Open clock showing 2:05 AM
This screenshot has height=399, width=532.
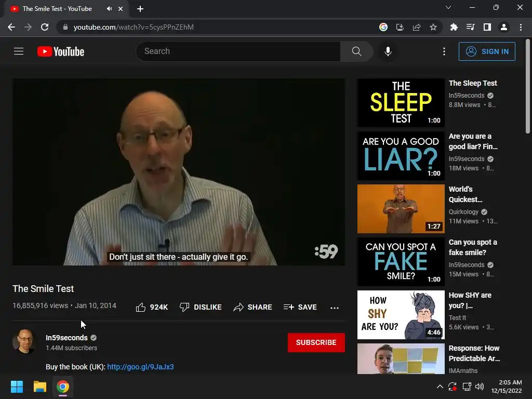[507, 387]
